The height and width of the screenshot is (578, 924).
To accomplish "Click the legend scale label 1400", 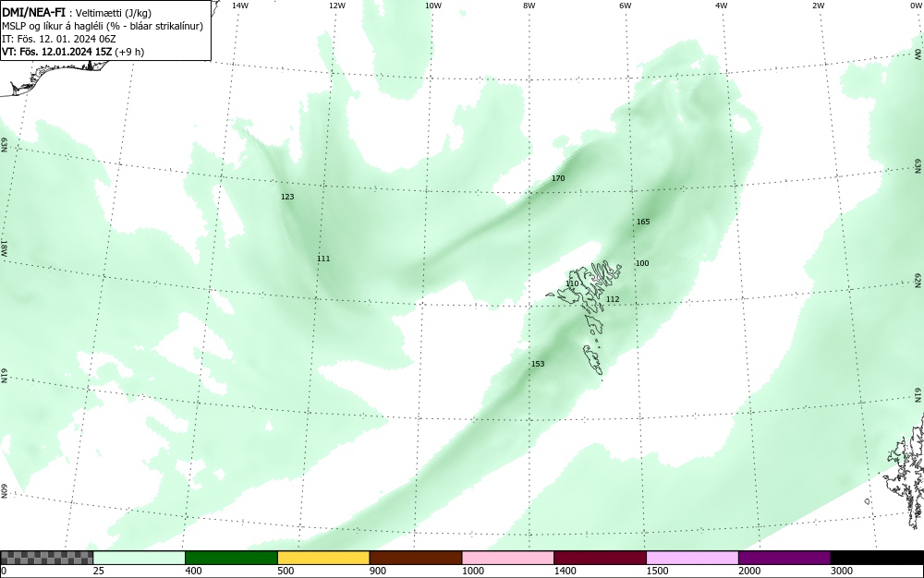I will coord(565,571).
